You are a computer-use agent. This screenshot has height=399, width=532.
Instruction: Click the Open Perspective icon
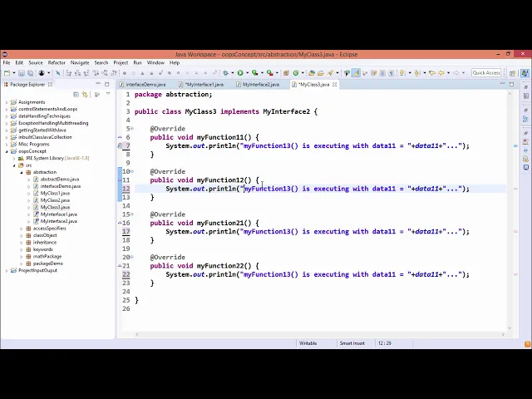pos(512,73)
